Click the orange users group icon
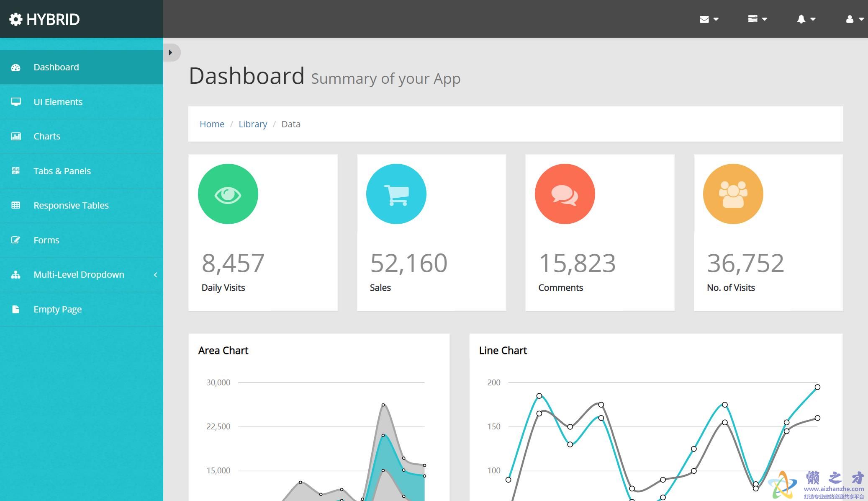 [733, 194]
